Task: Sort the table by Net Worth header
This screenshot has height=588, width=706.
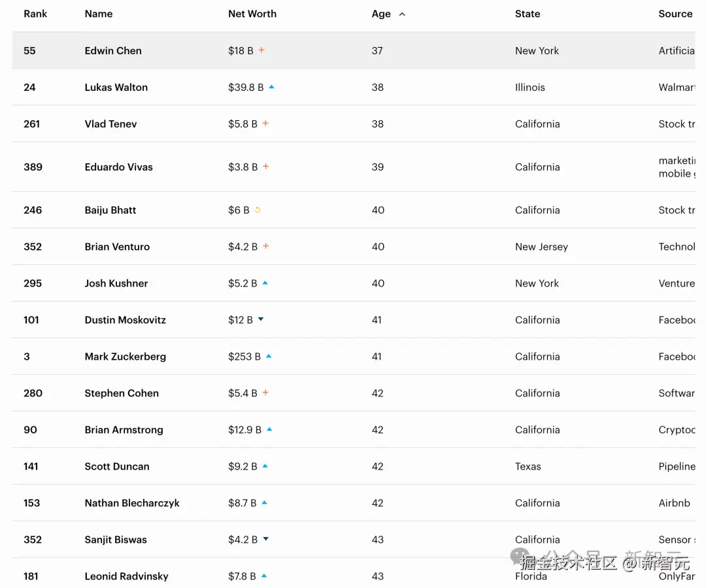Action: click(252, 14)
